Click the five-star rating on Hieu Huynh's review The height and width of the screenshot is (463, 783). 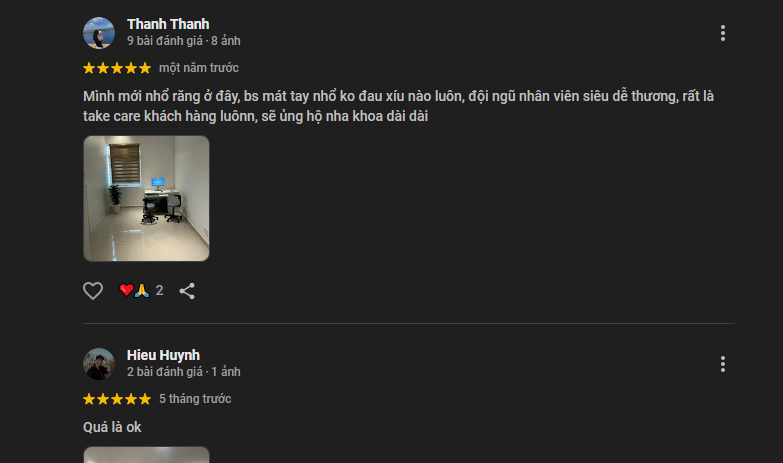[117, 399]
